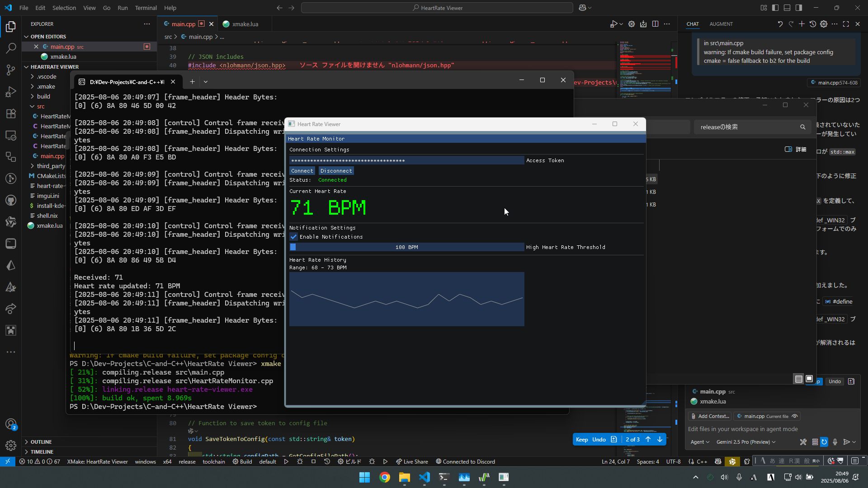
Task: Click the High Heart Rate Threshold slider
Action: pos(406,247)
